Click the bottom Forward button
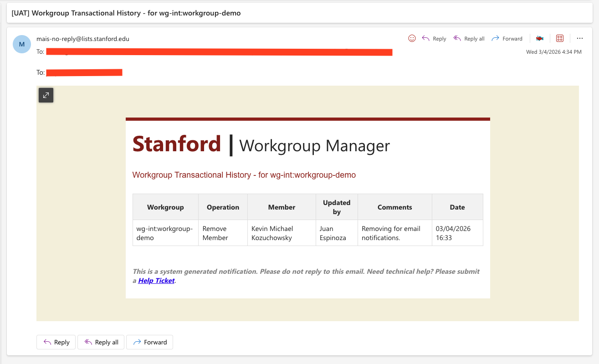This screenshot has width=599, height=364. pyautogui.click(x=149, y=342)
